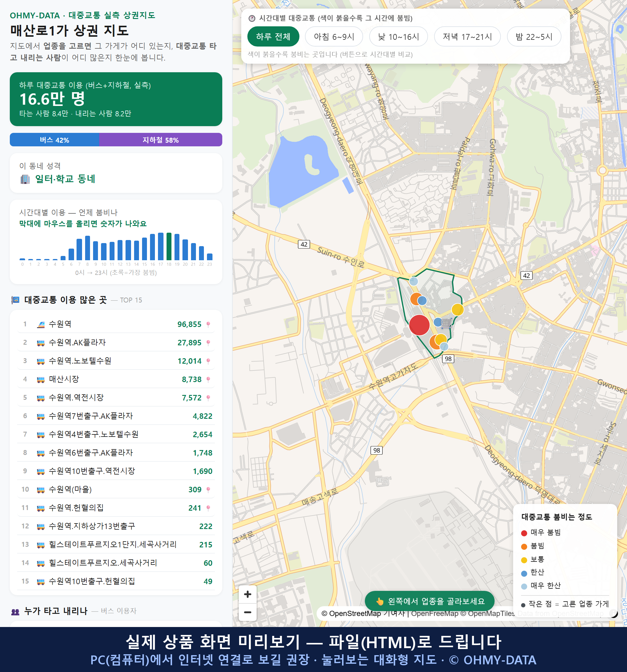Click the yellow marker at the boundary's east edge
Screen dimensions: 627x672
(457, 309)
